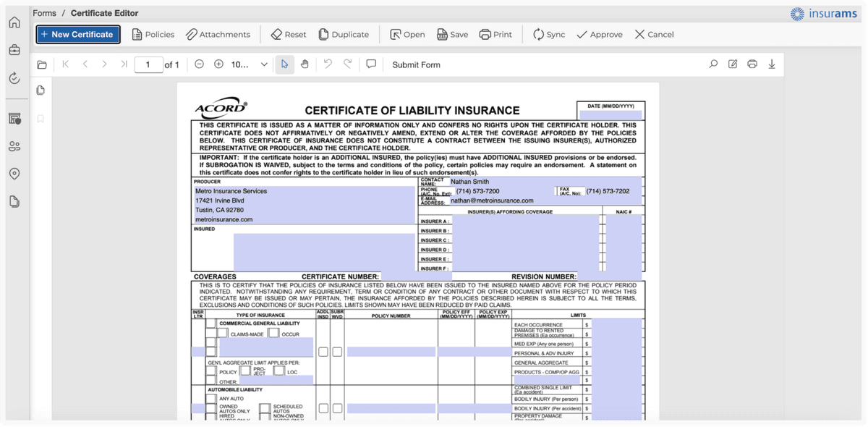Click the contact name Nathan Smith
868x427 pixels.
click(469, 182)
